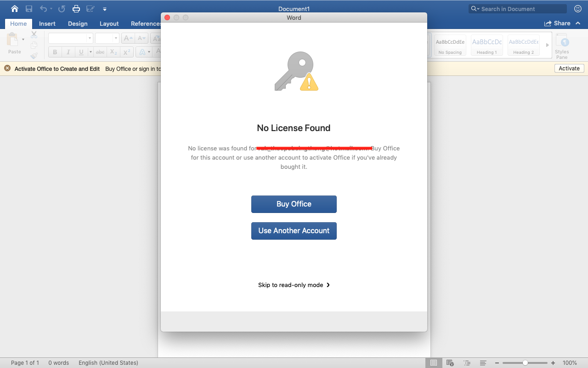Click Use Another Account button
Image resolution: width=588 pixels, height=368 pixels.
[x=294, y=231]
